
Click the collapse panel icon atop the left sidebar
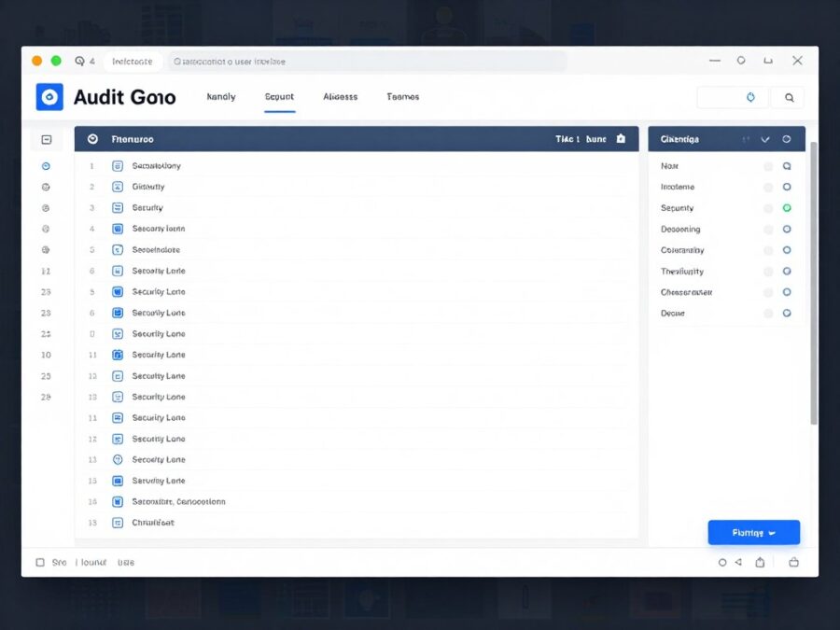point(45,138)
